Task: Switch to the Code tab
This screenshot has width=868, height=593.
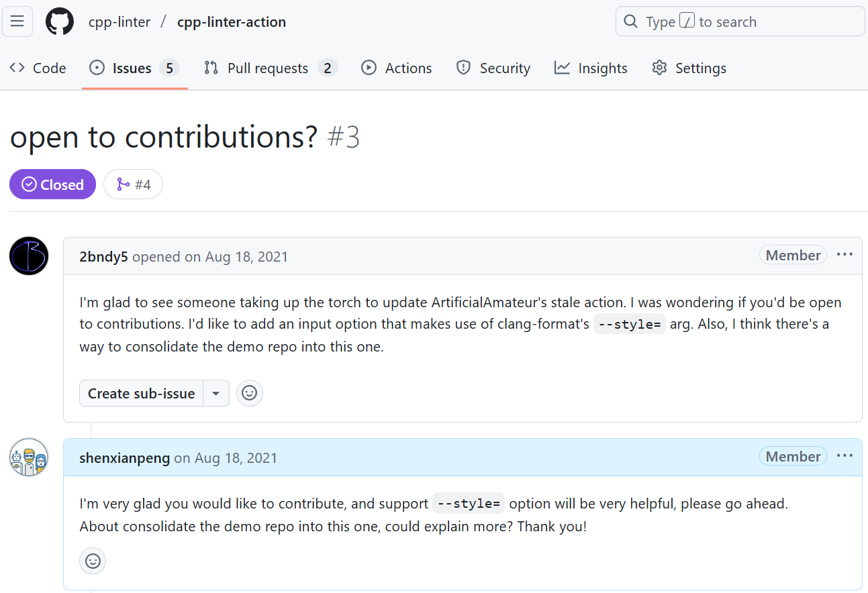Action: [38, 68]
